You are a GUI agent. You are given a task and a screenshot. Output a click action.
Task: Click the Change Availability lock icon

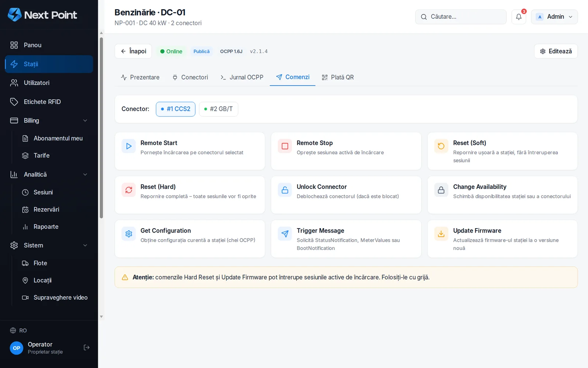click(441, 190)
